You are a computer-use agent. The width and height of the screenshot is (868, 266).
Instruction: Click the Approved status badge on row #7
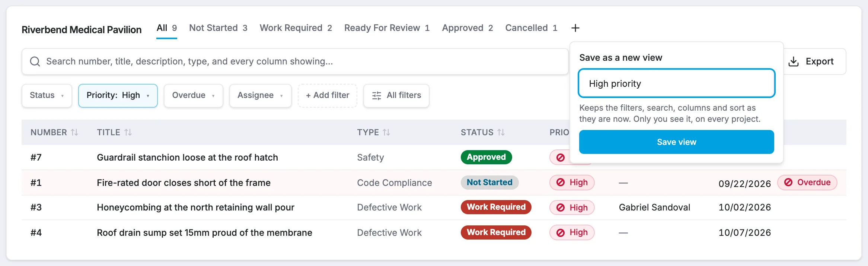tap(486, 157)
